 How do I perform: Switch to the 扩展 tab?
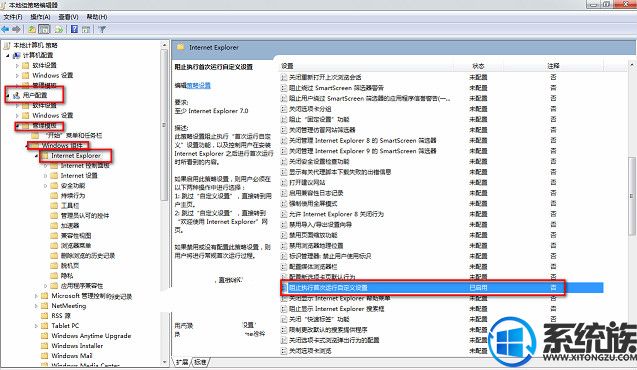coord(182,362)
